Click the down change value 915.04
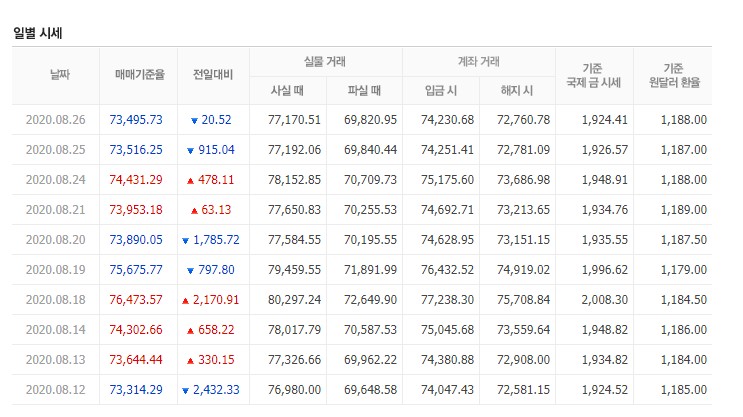 [217, 150]
